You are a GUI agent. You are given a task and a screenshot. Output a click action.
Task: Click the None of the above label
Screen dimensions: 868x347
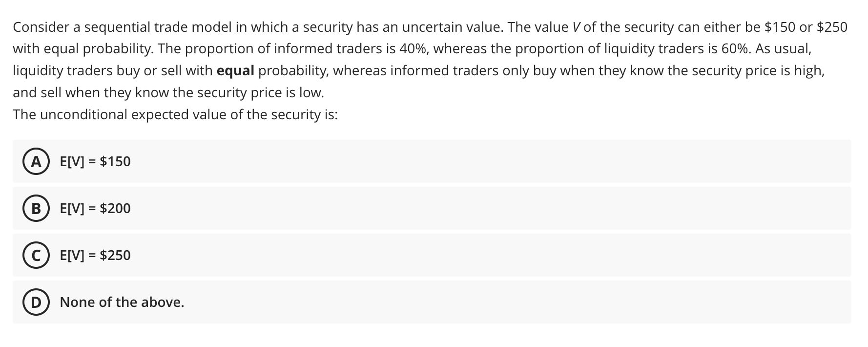coord(122,302)
